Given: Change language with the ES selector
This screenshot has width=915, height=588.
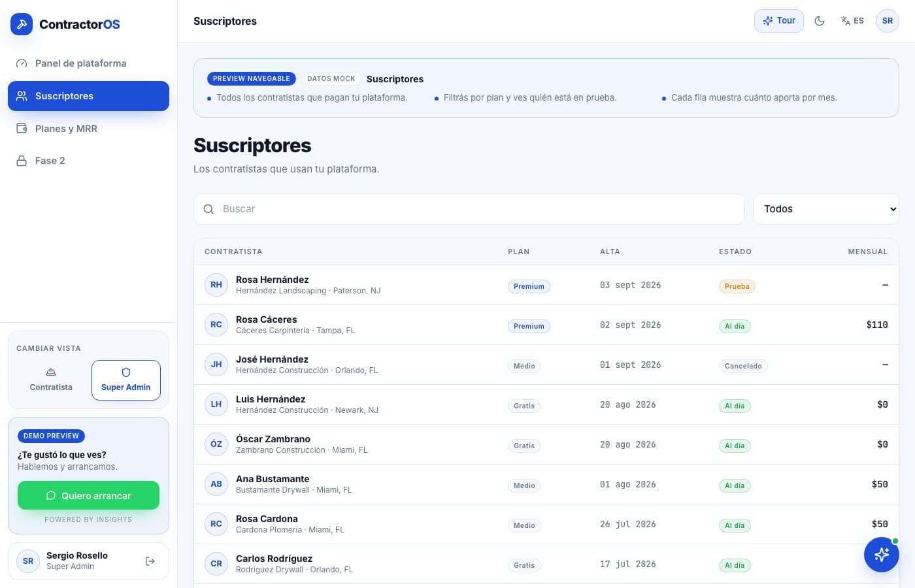Looking at the screenshot, I should [852, 21].
